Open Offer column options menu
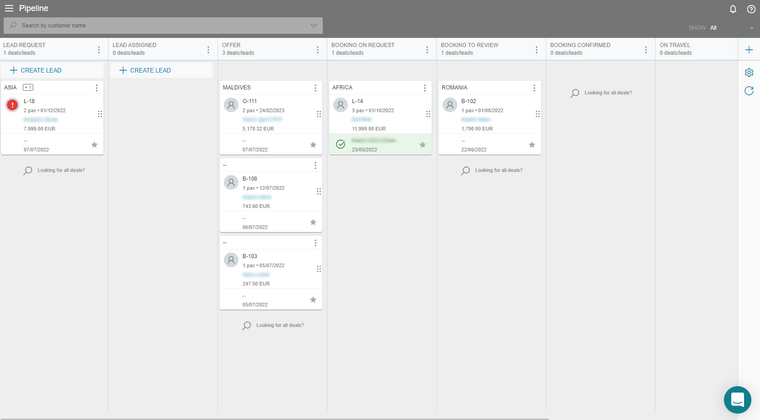The width and height of the screenshot is (760, 420). point(317,49)
